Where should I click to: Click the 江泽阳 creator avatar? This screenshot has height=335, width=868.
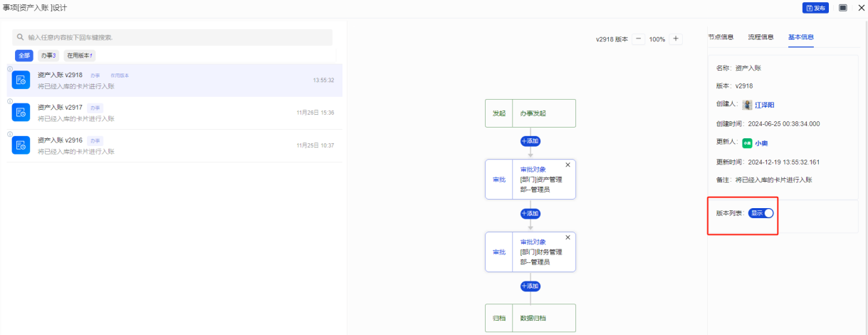pyautogui.click(x=747, y=105)
